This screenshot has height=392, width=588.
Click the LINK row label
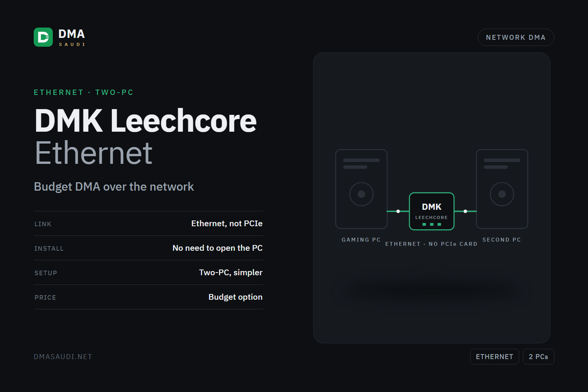pyautogui.click(x=43, y=224)
